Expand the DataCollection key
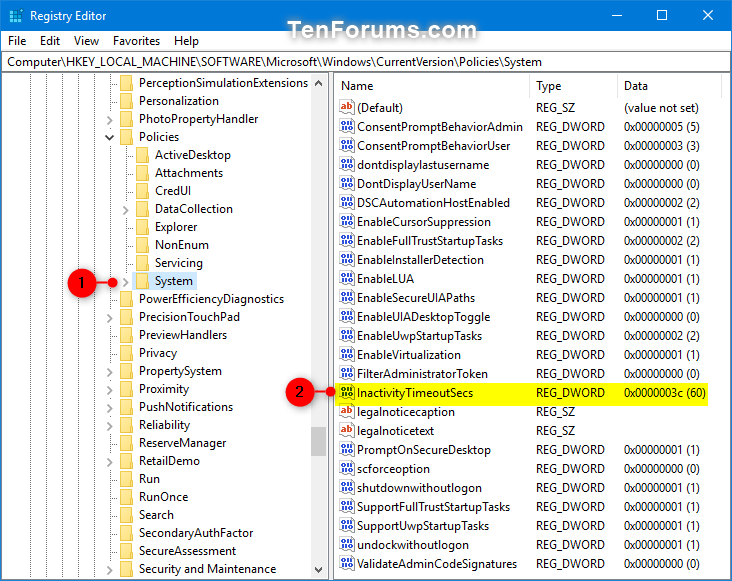This screenshot has height=581, width=732. point(126,210)
